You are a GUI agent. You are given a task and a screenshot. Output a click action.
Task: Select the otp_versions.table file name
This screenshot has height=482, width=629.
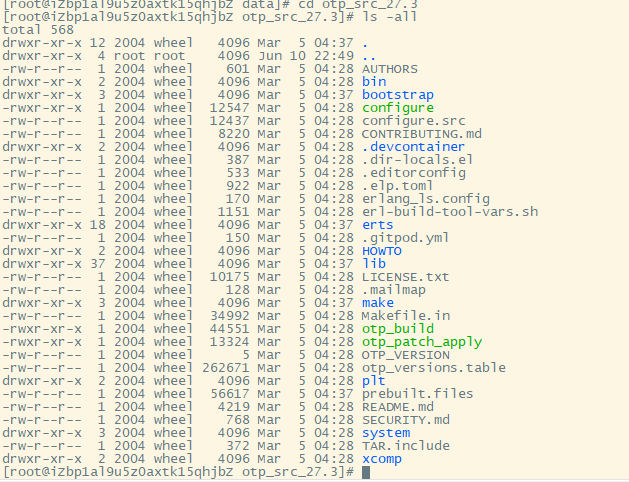pos(434,368)
